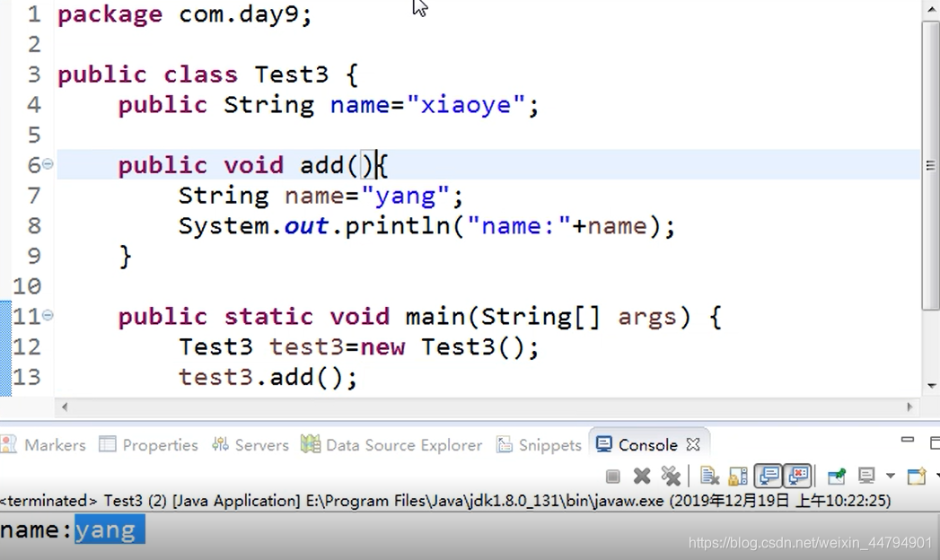This screenshot has height=560, width=940.
Task: Click the horizontal scroll left arrow
Action: tap(65, 407)
